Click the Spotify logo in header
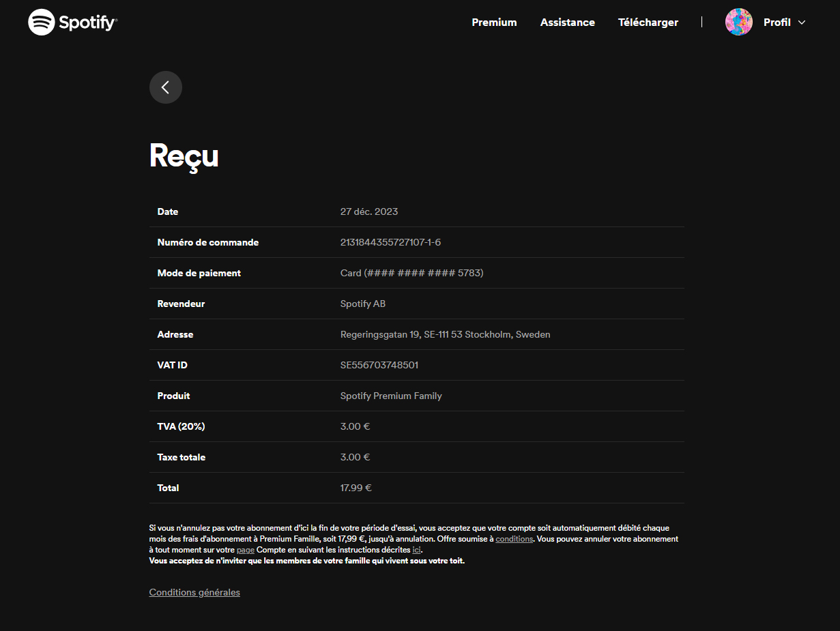The width and height of the screenshot is (840, 631). (x=73, y=23)
